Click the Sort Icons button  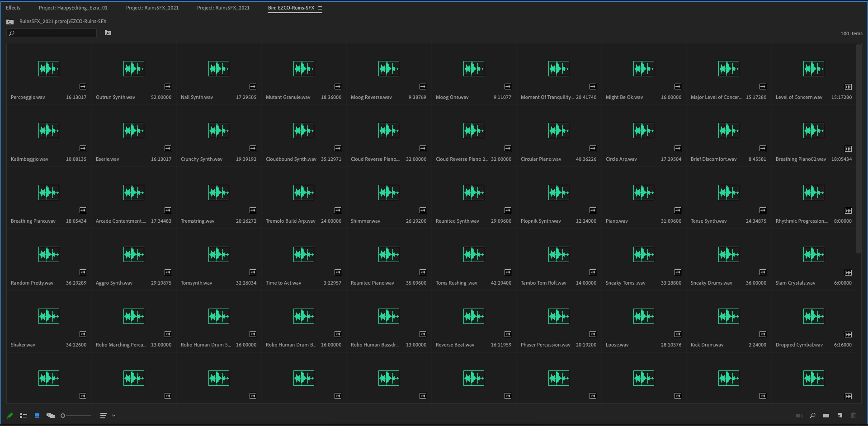tap(103, 416)
